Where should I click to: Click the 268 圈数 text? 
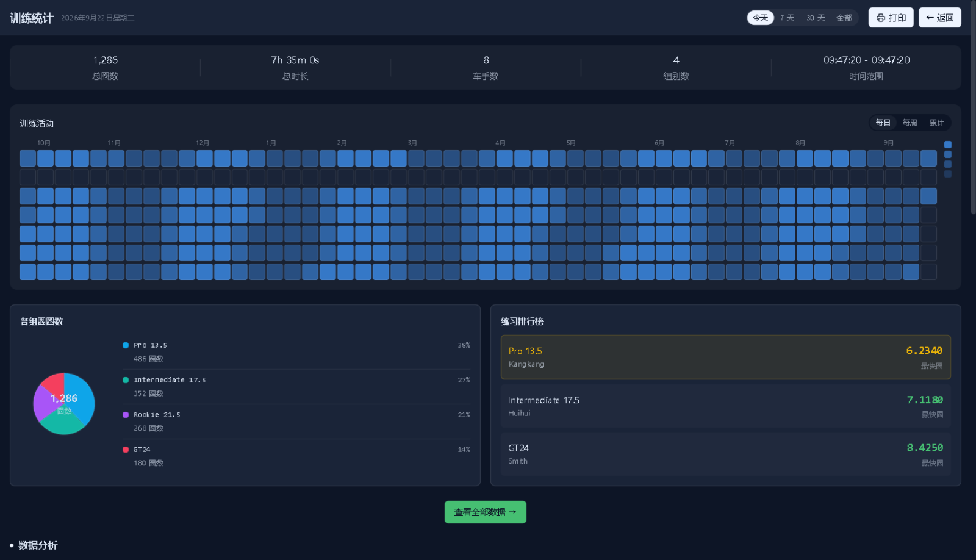(148, 428)
